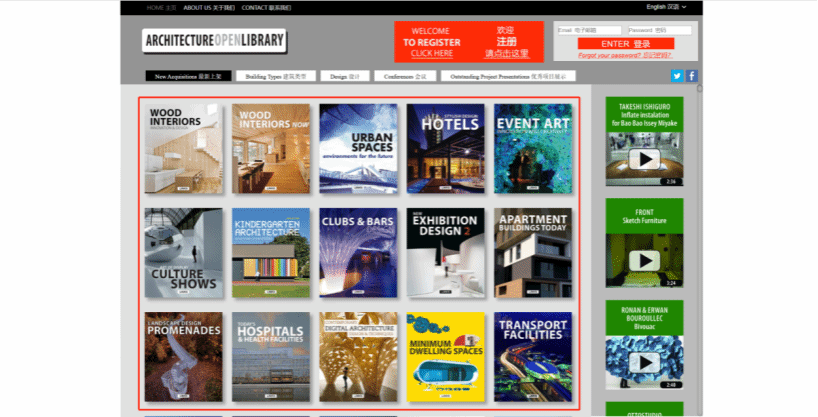Play the FRONT Sketch Furniture video
Viewport: 818px width, 417px height.
[646, 260]
